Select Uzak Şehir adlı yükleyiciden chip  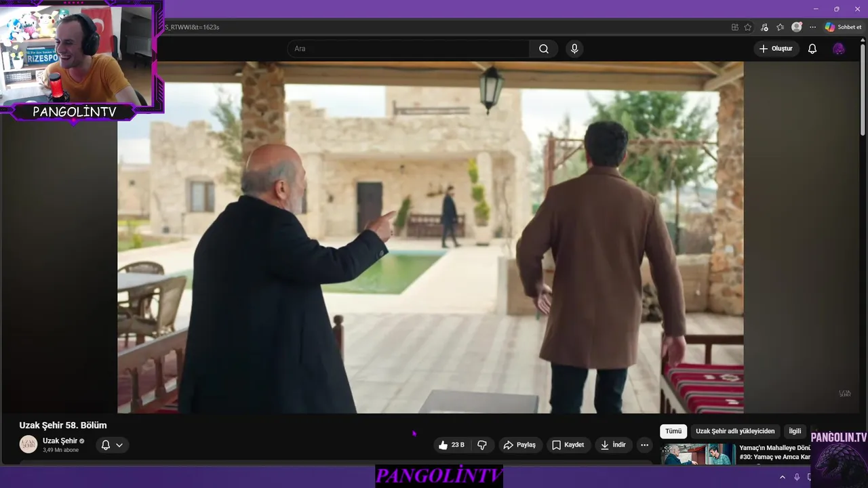pos(735,431)
